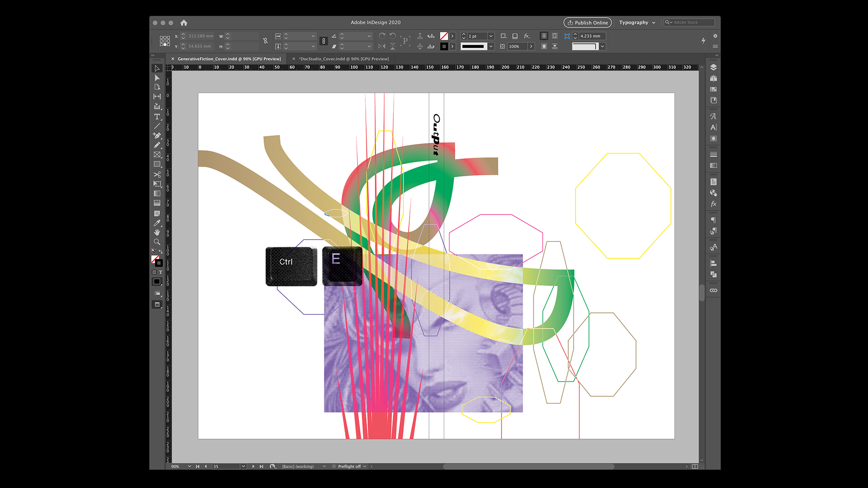Toggle constrain scale percentages chain link
The image size is (868, 488).
(324, 41)
